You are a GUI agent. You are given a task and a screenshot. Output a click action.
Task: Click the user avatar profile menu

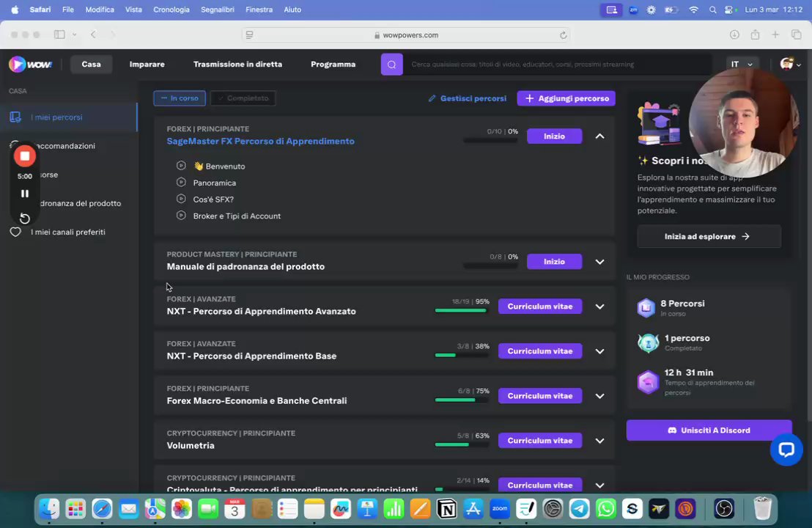[790, 65]
